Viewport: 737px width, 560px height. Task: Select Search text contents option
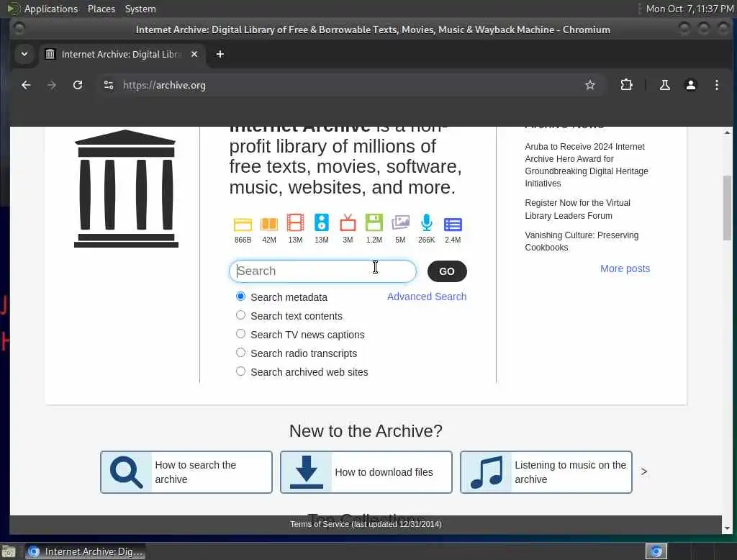pos(240,315)
